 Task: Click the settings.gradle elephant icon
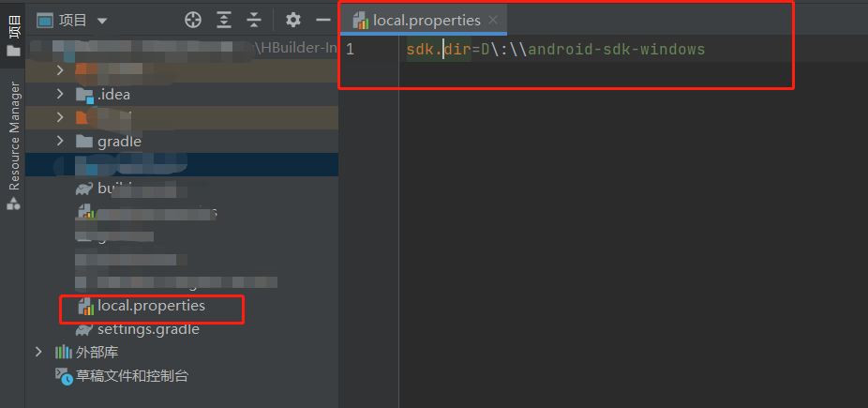pyautogui.click(x=84, y=329)
